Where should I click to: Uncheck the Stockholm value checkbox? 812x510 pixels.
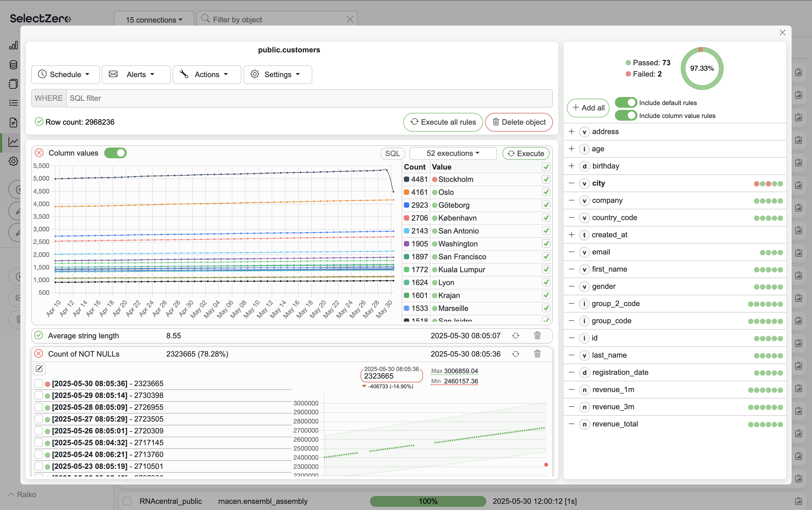pyautogui.click(x=546, y=179)
